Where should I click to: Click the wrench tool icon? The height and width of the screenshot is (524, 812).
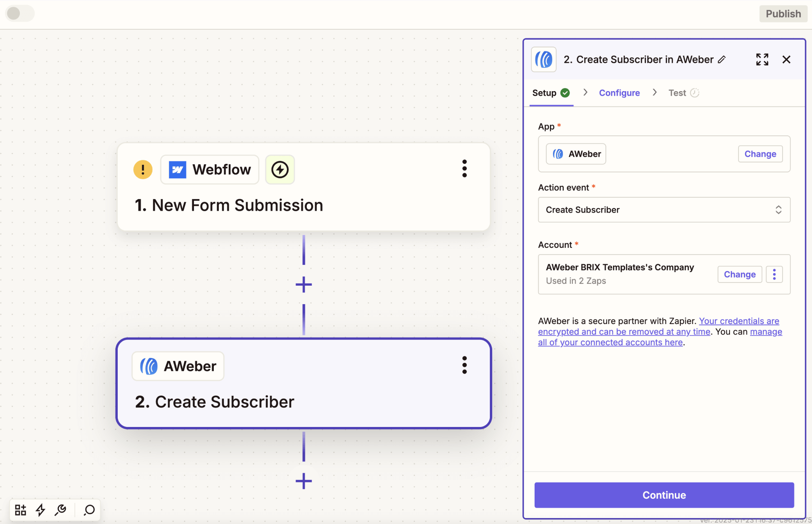click(60, 510)
